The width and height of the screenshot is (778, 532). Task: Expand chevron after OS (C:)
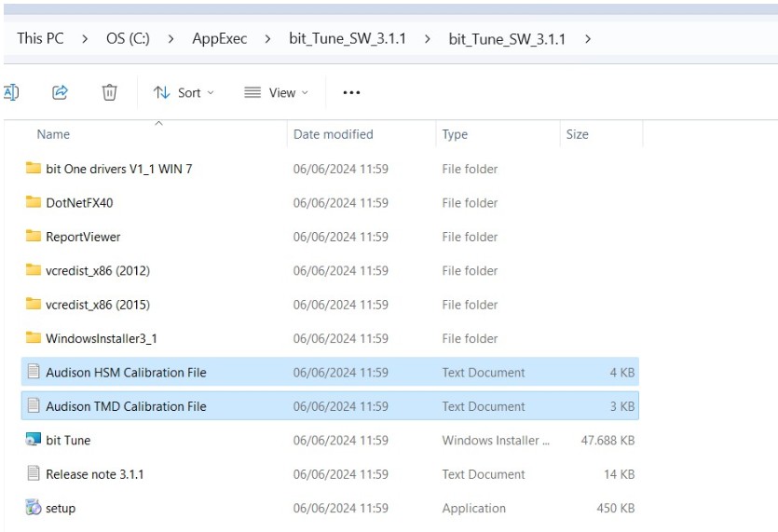point(171,39)
